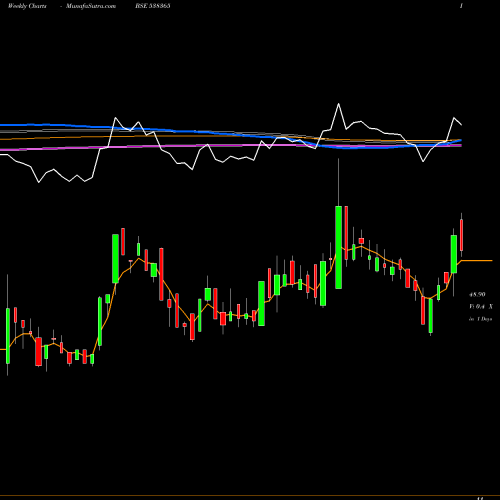
Task: Click the "in 1 Days" label
Action: point(480,319)
